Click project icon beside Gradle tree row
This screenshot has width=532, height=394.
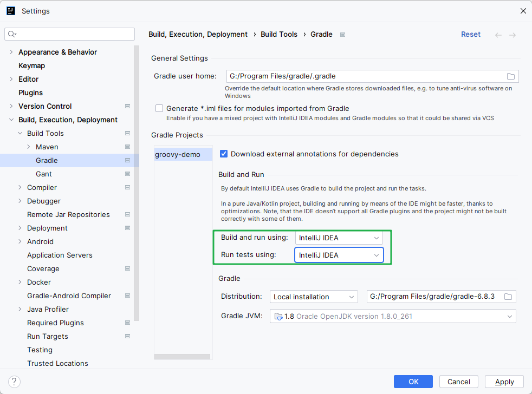click(x=127, y=160)
